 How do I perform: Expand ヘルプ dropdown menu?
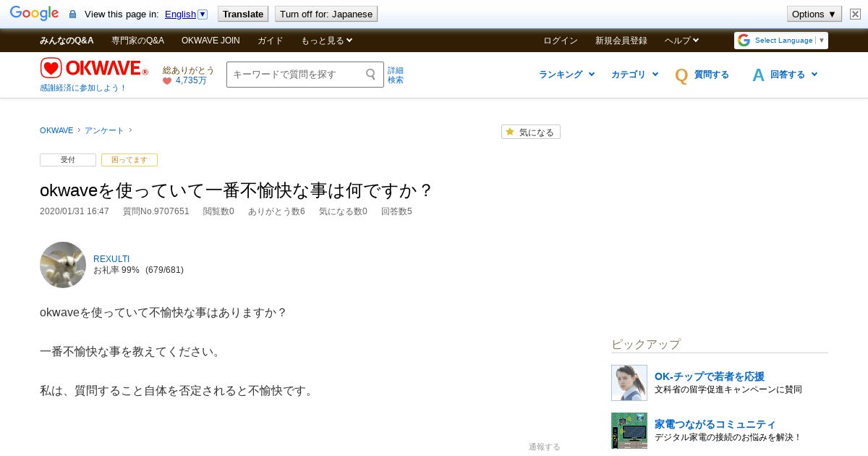pos(682,41)
